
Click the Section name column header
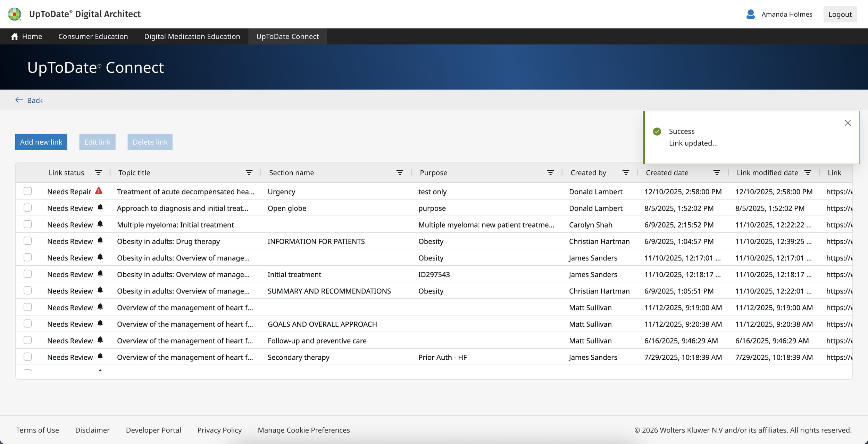pos(291,173)
